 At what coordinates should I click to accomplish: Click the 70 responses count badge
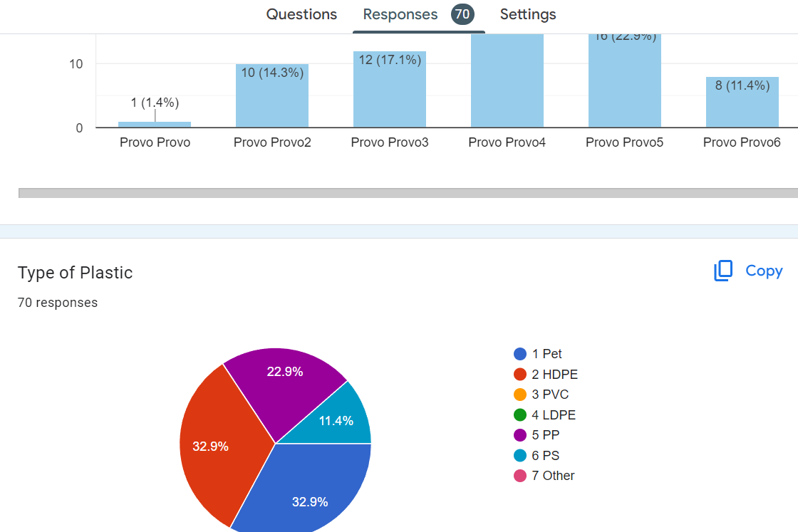click(x=462, y=14)
